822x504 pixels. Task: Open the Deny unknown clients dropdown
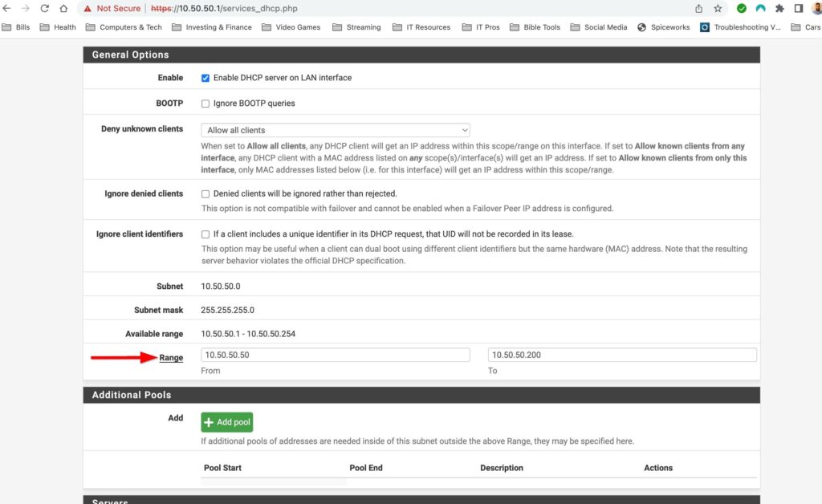point(336,130)
